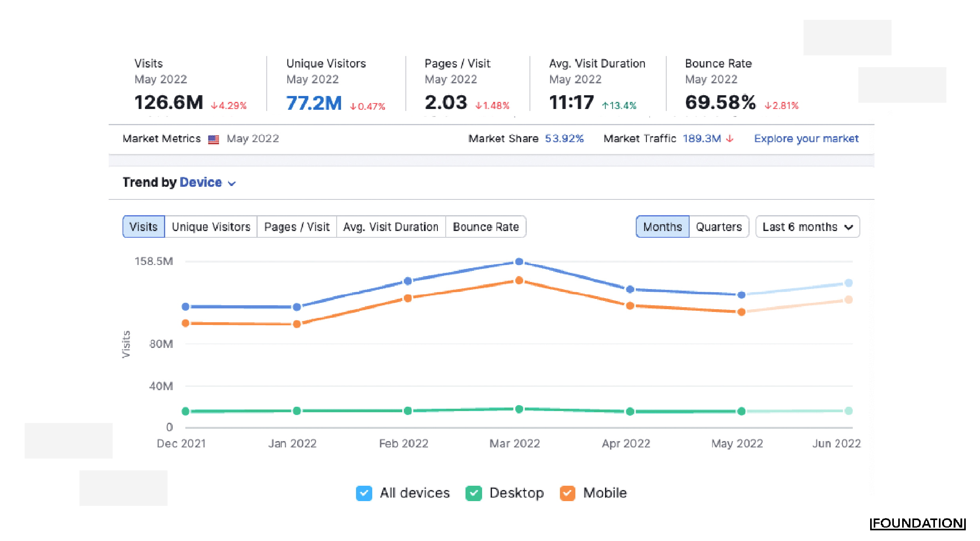Screen dimensions: 980x541
Task: Click the green 13.4% increase arrow indicator
Action: tap(618, 105)
